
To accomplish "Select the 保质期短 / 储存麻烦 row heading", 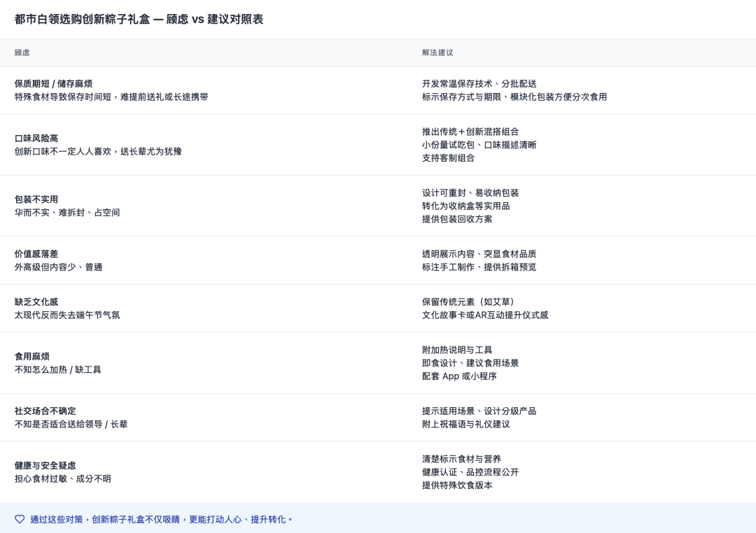I will pyautogui.click(x=55, y=83).
